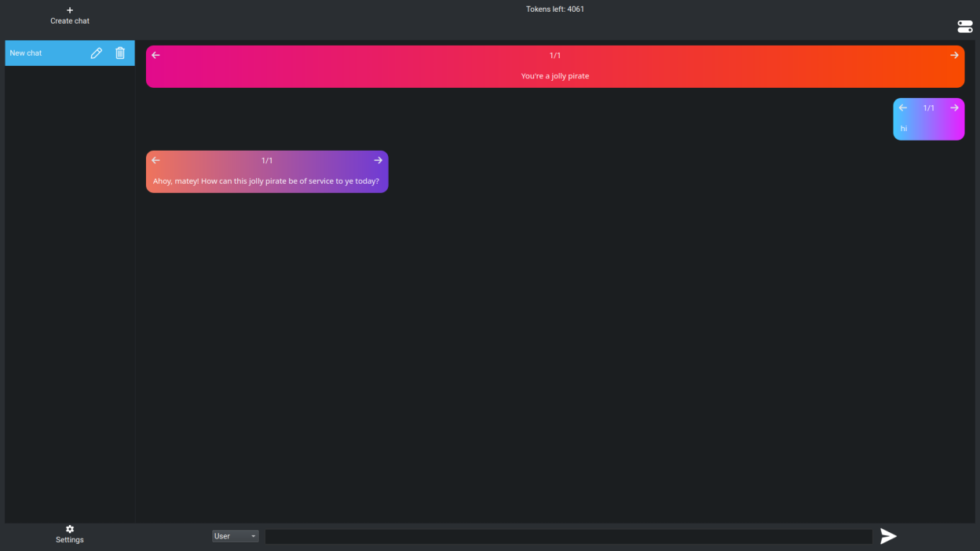The height and width of the screenshot is (551, 980).
Task: Delete New chat with the trash icon
Action: click(120, 53)
